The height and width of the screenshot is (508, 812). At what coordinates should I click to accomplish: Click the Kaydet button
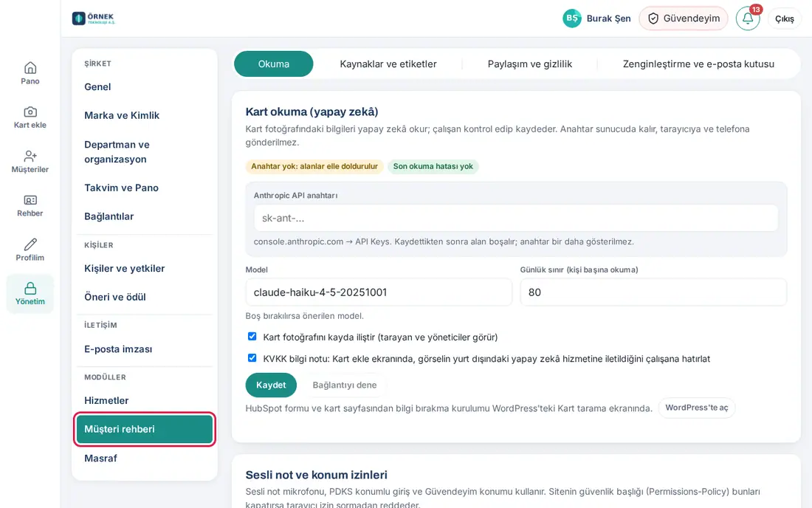click(x=271, y=385)
